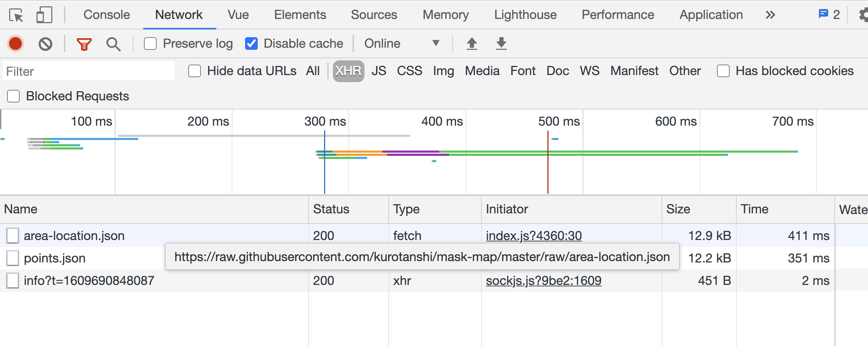Filter requests by WS type

[x=590, y=71]
